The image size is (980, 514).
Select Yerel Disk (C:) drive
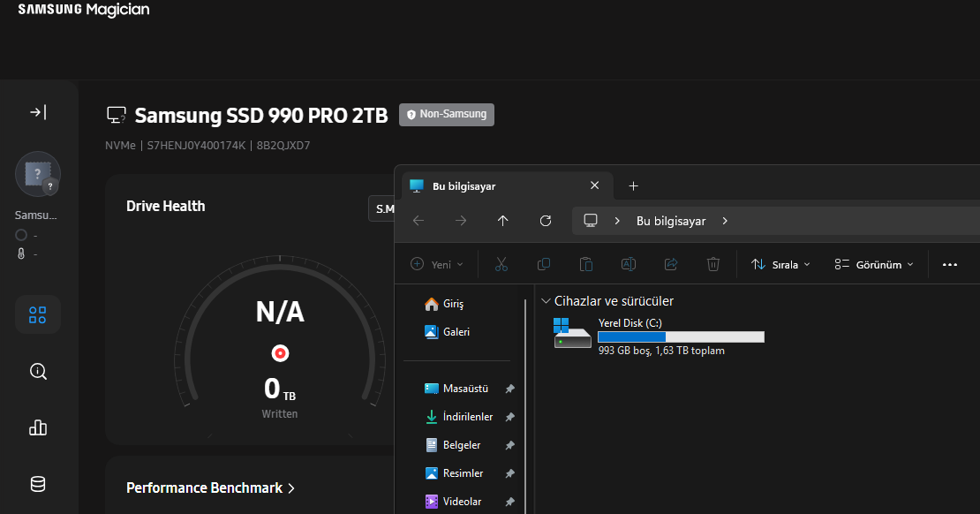pyautogui.click(x=659, y=336)
